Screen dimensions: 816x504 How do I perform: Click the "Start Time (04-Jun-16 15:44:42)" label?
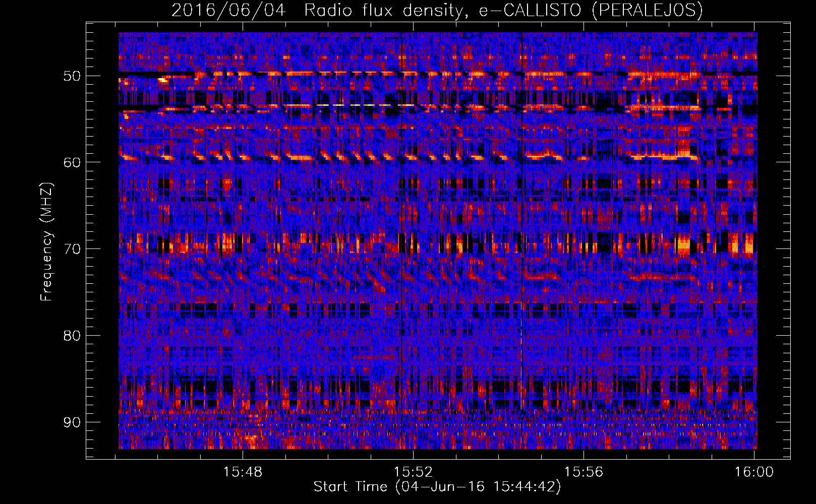(x=437, y=487)
